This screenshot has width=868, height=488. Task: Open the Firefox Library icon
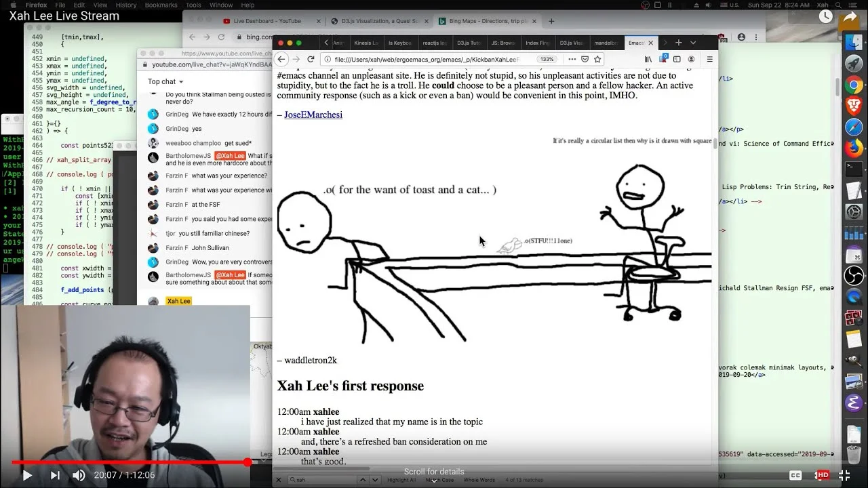point(648,59)
